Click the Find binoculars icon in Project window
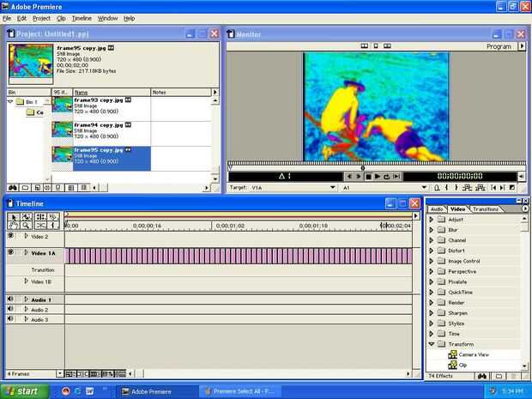532x399 pixels. (13, 188)
